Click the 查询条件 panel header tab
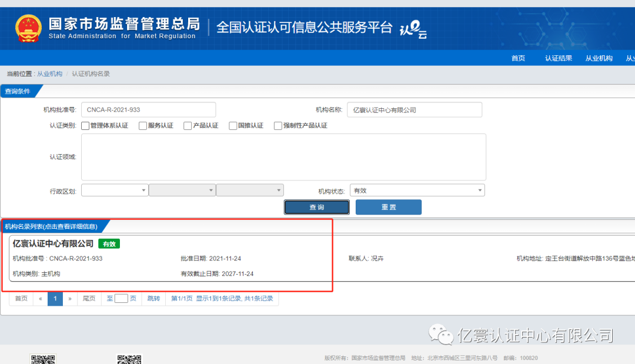635x364 pixels. point(18,92)
